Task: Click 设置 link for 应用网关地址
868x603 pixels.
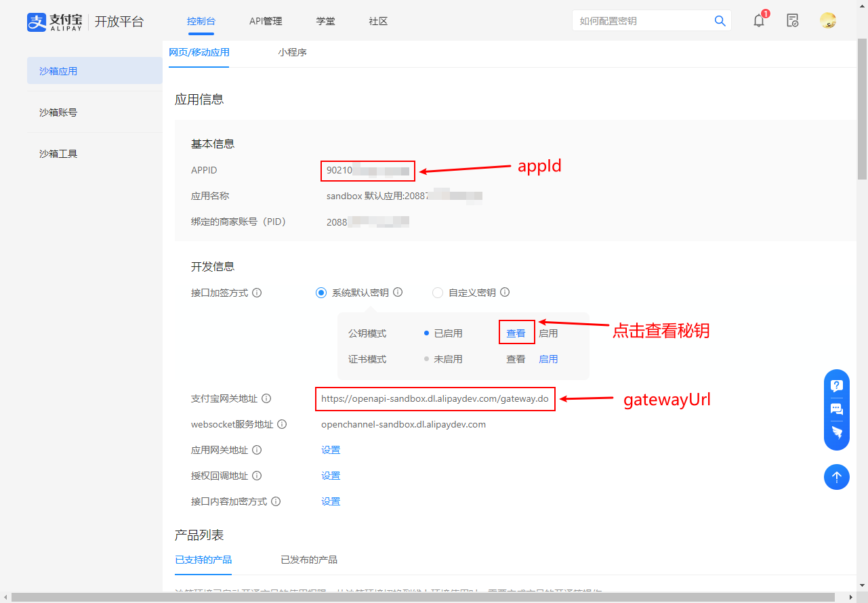Action: click(331, 450)
